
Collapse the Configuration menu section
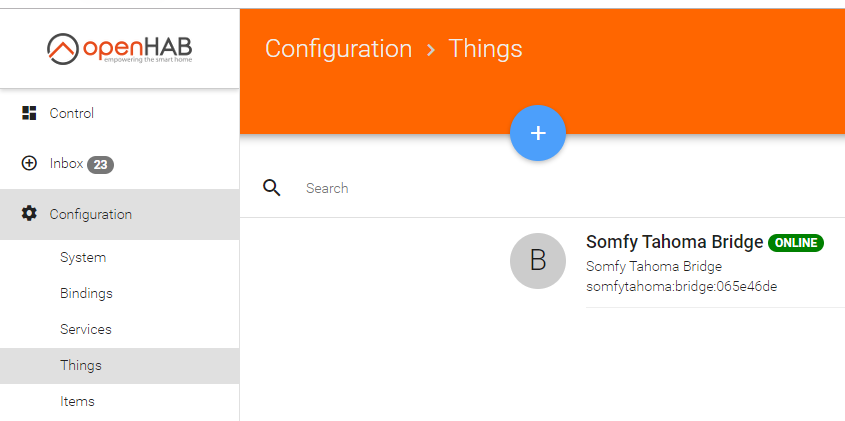[120, 214]
